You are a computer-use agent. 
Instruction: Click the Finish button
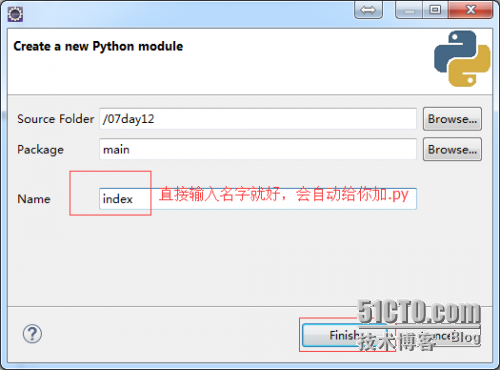click(344, 335)
